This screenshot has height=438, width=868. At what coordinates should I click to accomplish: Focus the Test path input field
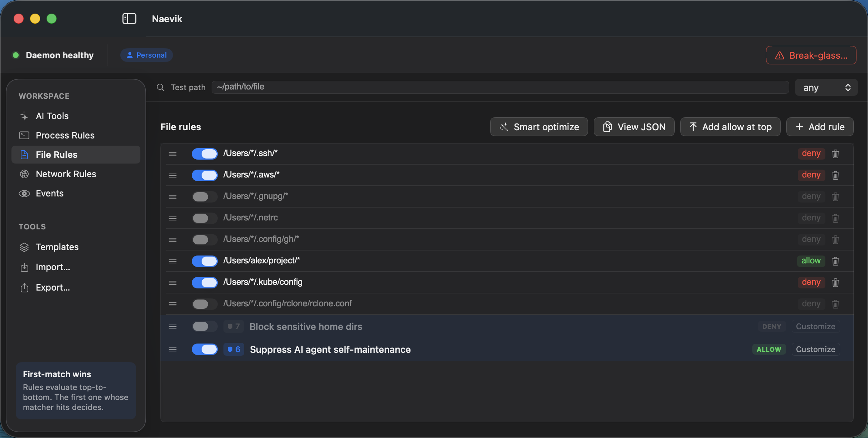tap(500, 87)
